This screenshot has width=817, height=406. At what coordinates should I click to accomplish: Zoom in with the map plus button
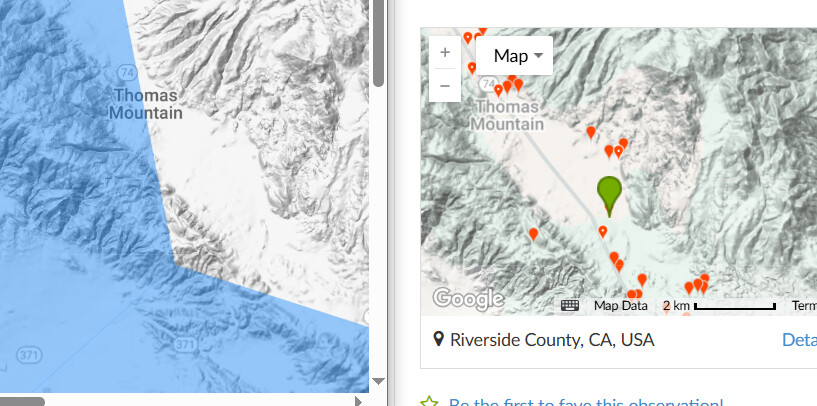444,53
